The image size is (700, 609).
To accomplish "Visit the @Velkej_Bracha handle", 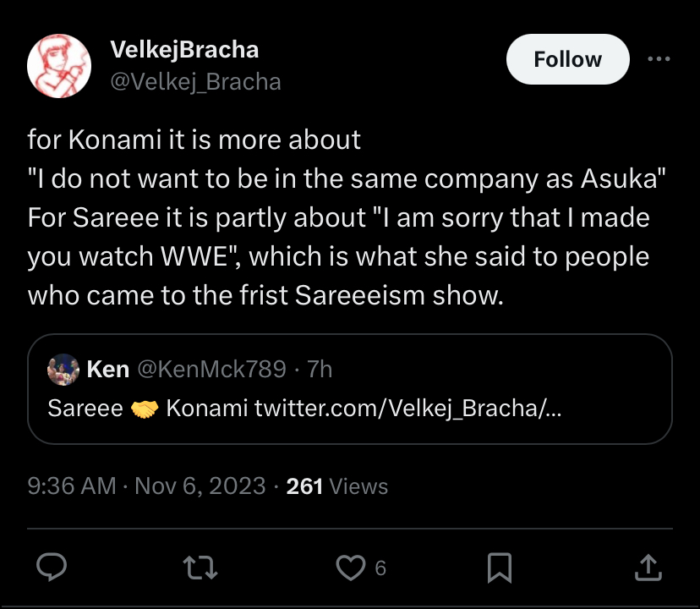I will [x=195, y=81].
